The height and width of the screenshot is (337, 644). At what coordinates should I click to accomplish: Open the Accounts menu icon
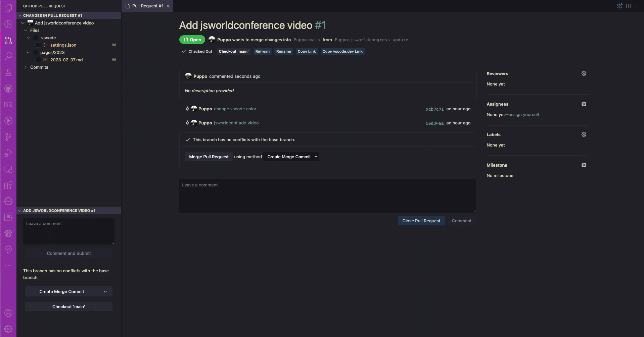8,313
